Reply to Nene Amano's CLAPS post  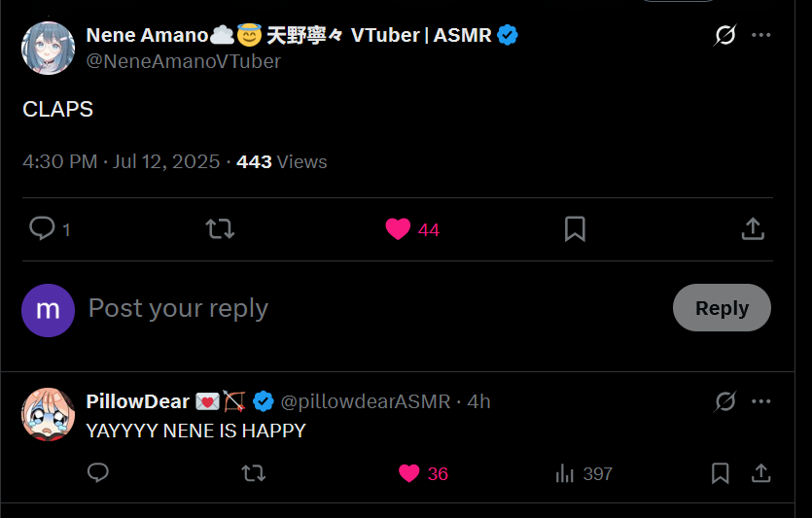pos(42,229)
